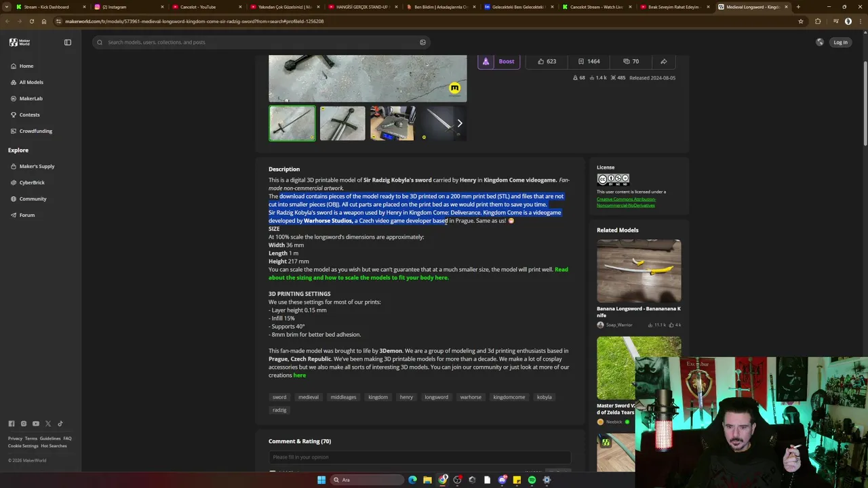Bookmark this page with star icon
The height and width of the screenshot is (488, 868).
coord(801,21)
